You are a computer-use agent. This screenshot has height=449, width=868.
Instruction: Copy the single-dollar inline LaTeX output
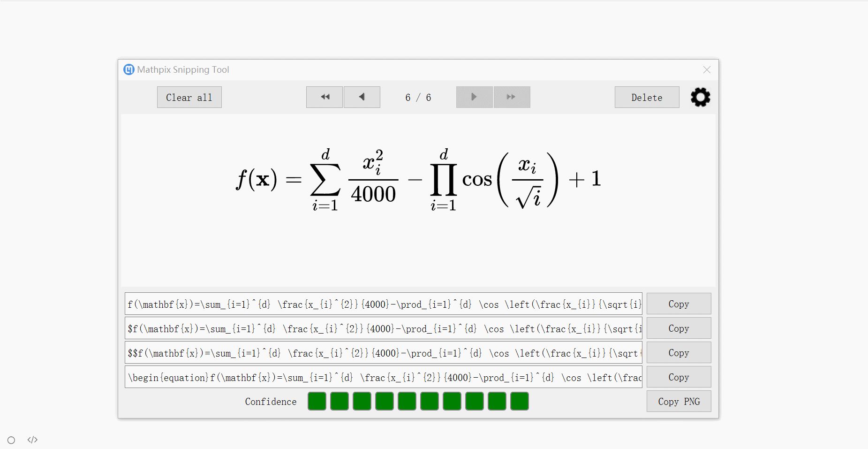(x=679, y=328)
